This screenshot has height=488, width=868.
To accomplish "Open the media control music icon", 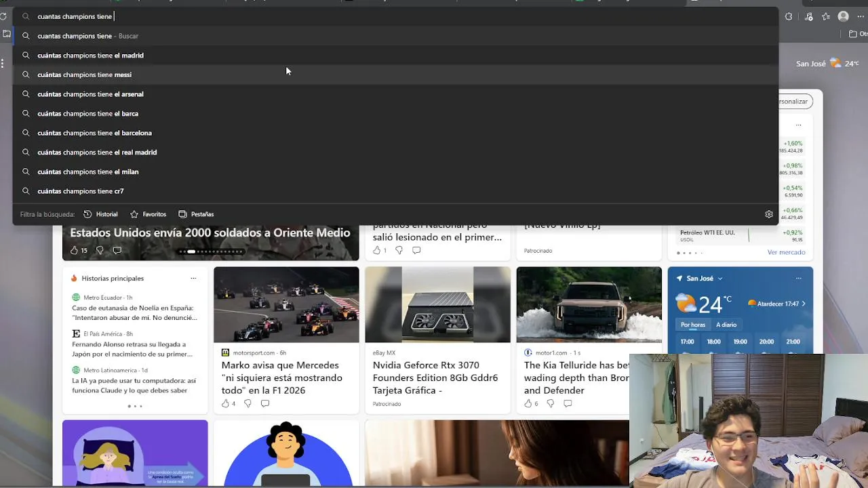I will point(808,17).
